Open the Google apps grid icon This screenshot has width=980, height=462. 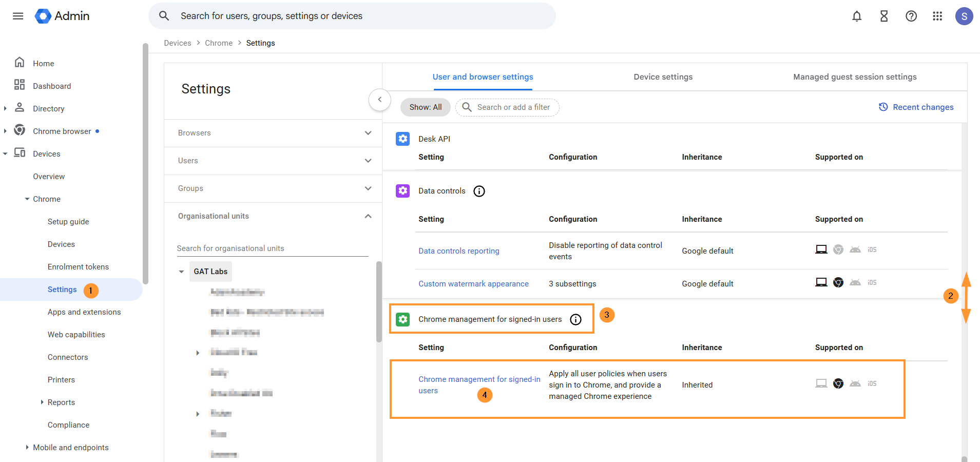point(937,16)
